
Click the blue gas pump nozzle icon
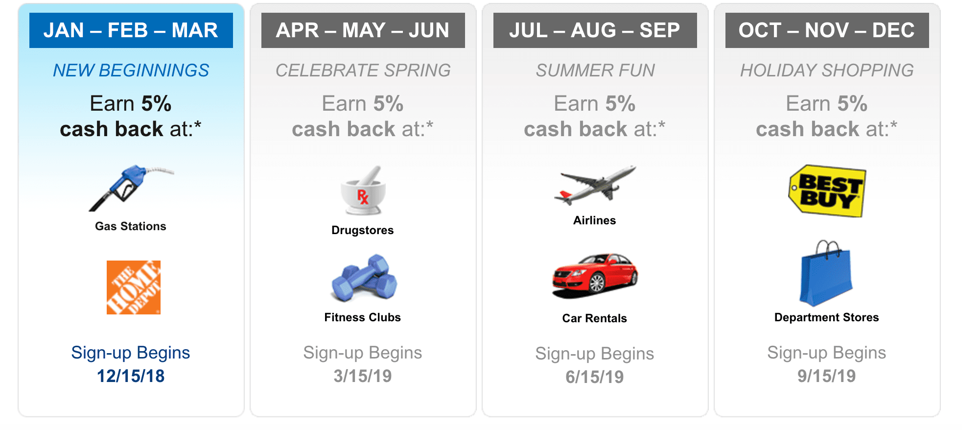pos(131,188)
